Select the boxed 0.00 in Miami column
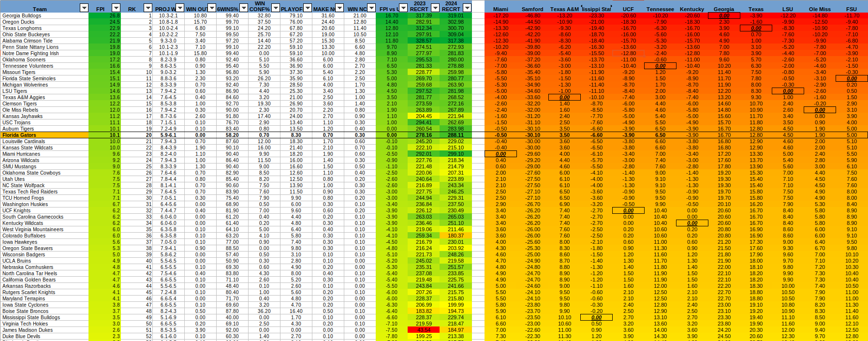Image resolution: width=868 pixels, height=341 pixels. tap(500, 154)
